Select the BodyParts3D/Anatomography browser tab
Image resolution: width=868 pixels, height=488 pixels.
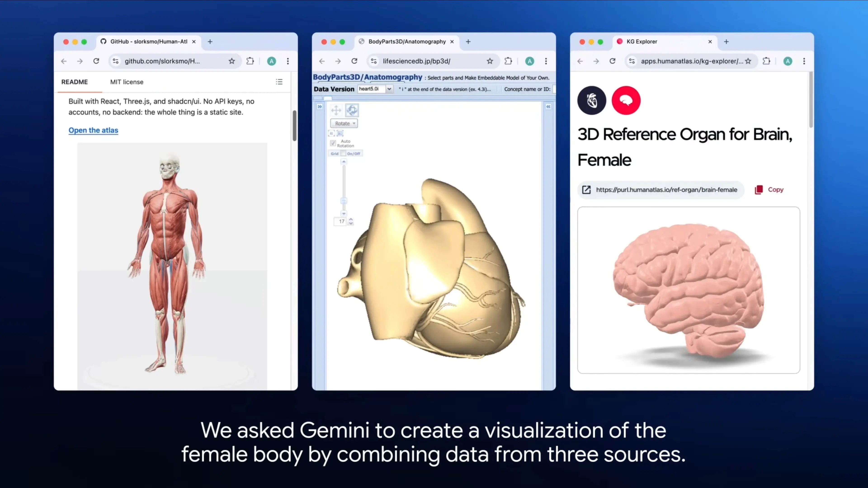[407, 41]
